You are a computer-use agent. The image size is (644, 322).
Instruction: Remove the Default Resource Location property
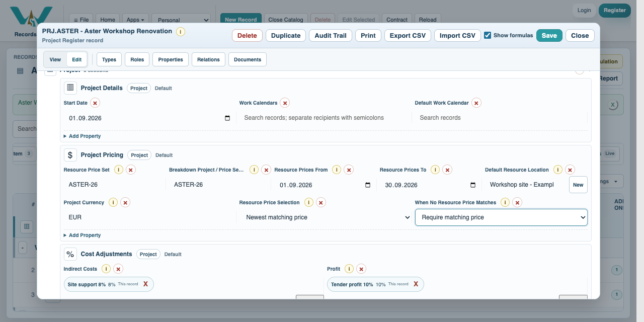(570, 170)
